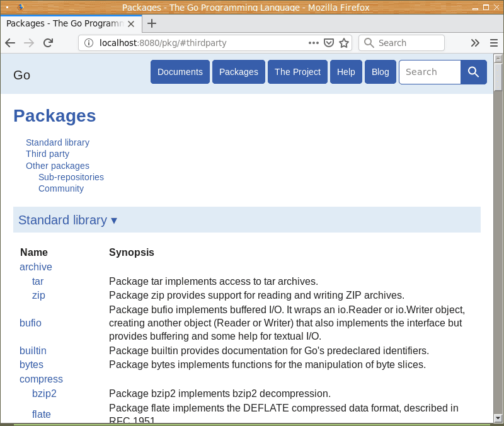Jump to Sub-repositories index link

(x=71, y=177)
